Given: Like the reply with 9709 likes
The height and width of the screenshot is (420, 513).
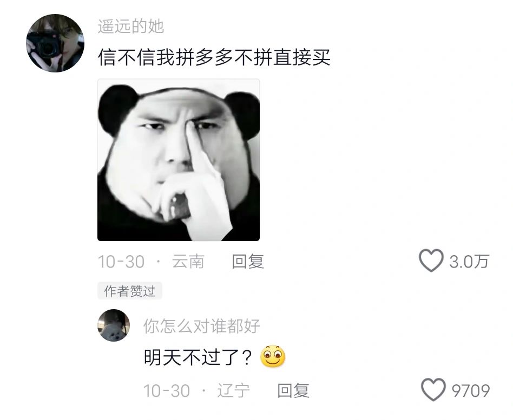Looking at the screenshot, I should [433, 390].
